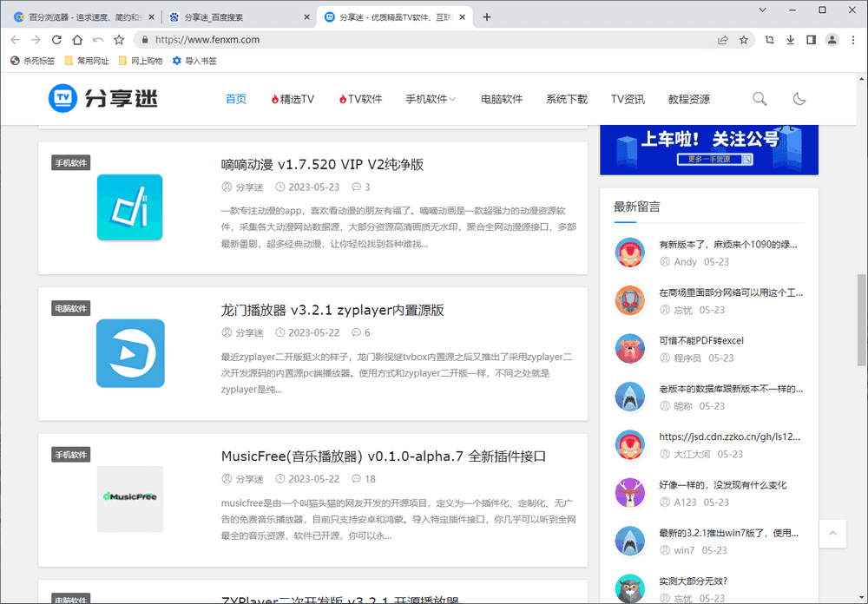Open the 电脑软件 menu item

coord(501,98)
